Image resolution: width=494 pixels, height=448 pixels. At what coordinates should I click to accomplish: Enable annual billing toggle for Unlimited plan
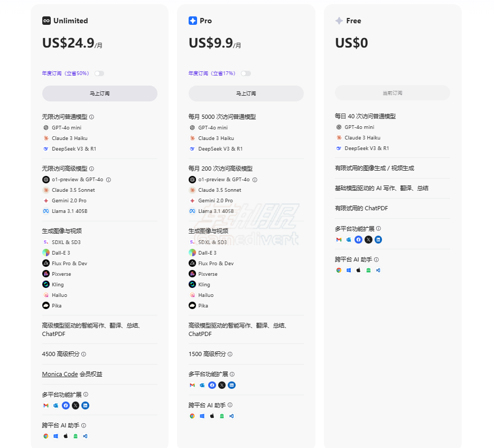[x=99, y=73]
